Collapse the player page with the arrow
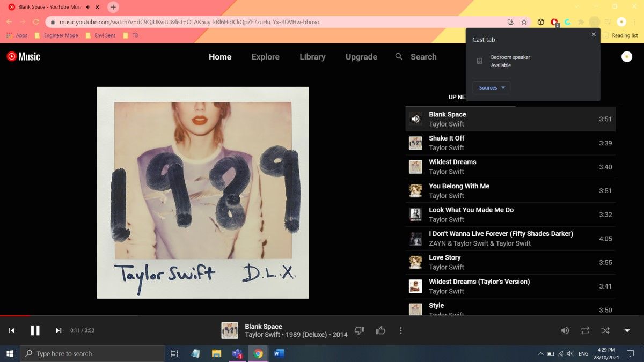Screen dimensions: 644x362 627,330
